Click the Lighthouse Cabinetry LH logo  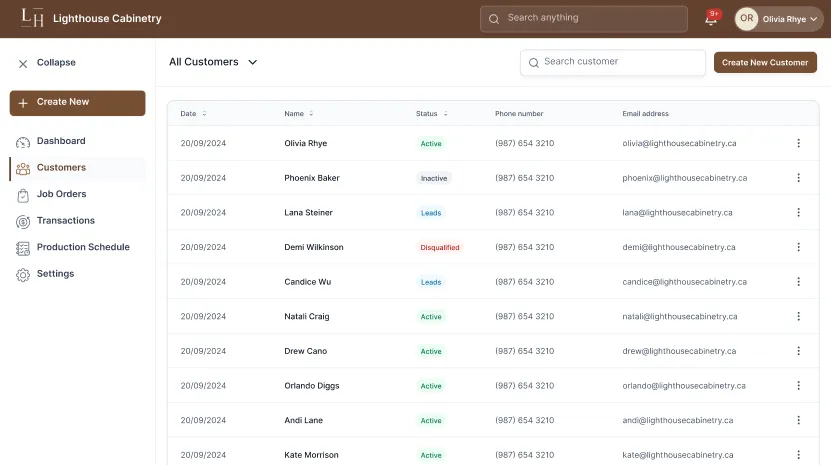click(x=32, y=18)
